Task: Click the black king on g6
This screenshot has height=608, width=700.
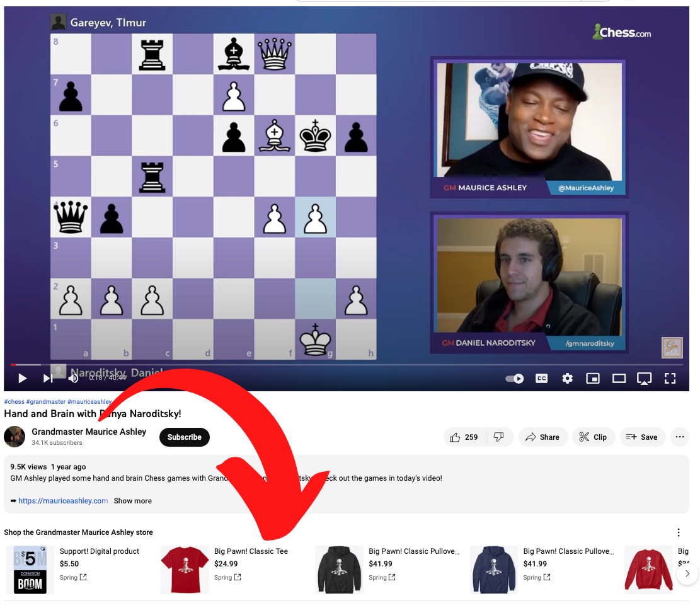Action: click(315, 135)
